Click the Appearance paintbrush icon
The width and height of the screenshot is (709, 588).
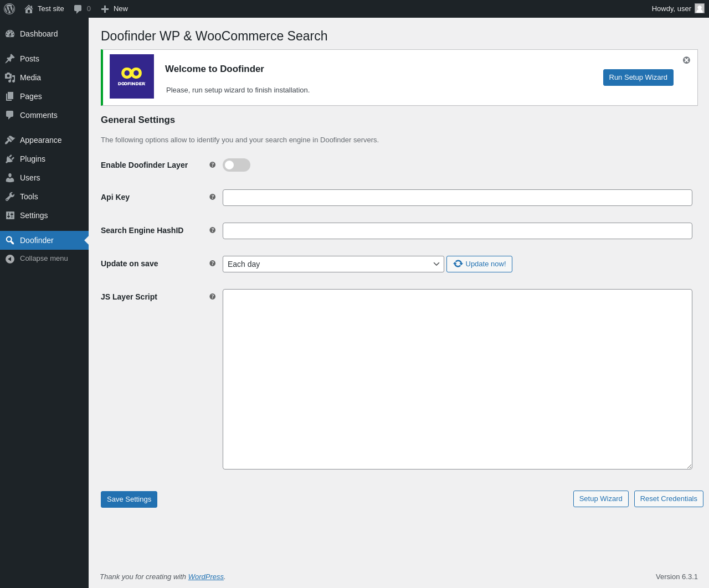[x=10, y=140]
